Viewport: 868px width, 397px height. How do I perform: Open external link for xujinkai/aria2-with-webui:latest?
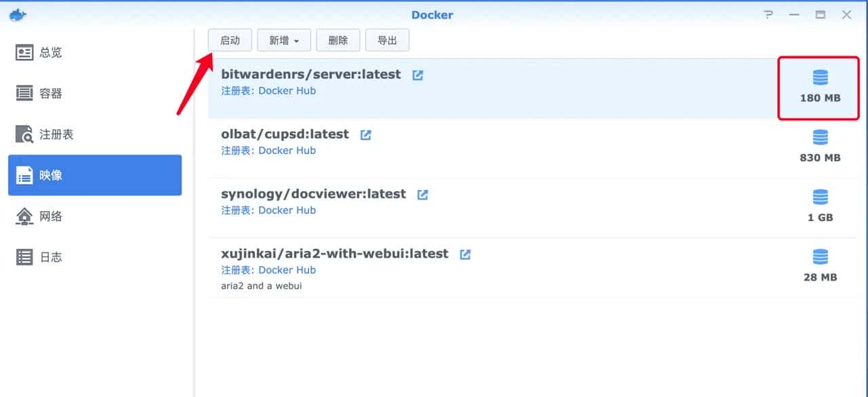coord(465,254)
